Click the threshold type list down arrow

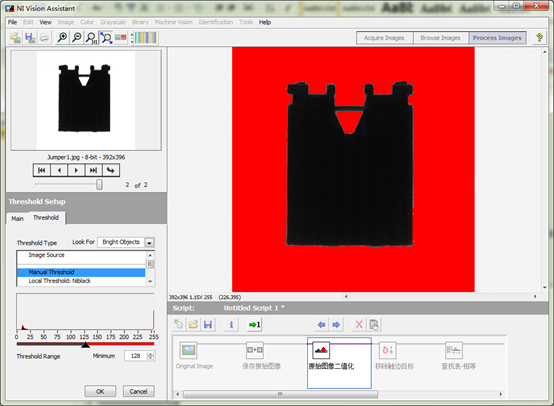150,282
